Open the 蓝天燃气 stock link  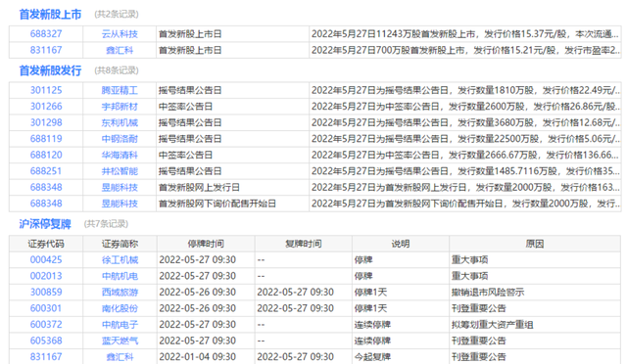point(120,341)
